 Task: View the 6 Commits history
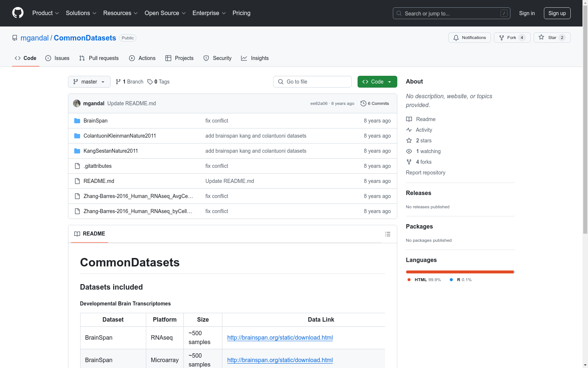(x=375, y=103)
